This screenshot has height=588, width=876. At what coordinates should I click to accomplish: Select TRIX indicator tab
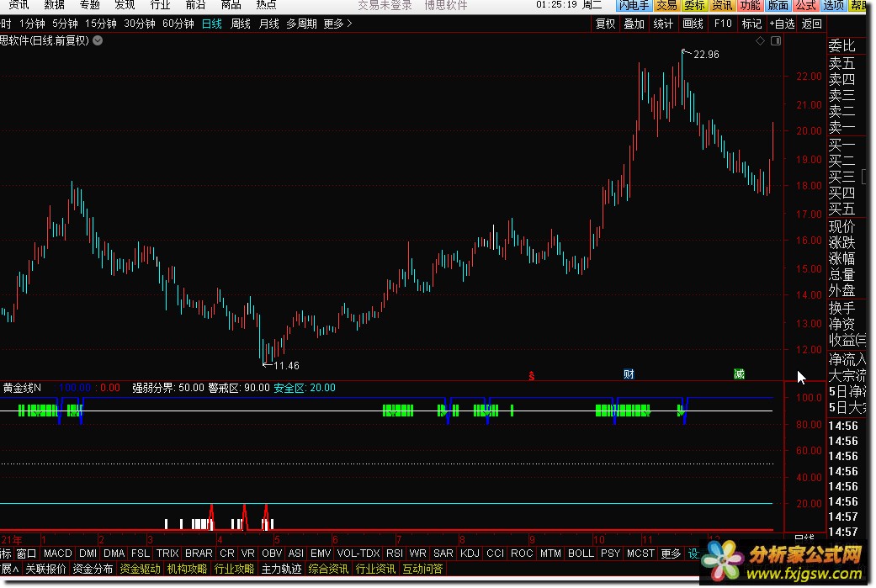click(x=167, y=554)
